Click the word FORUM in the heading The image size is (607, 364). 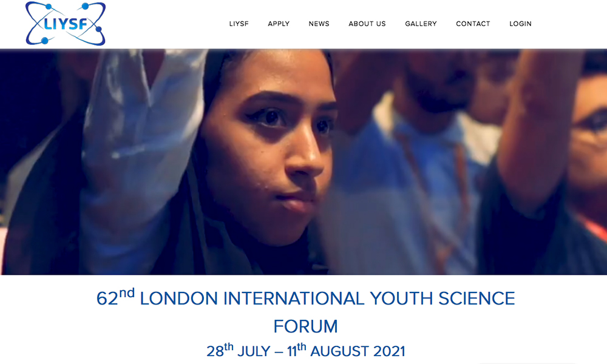305,326
